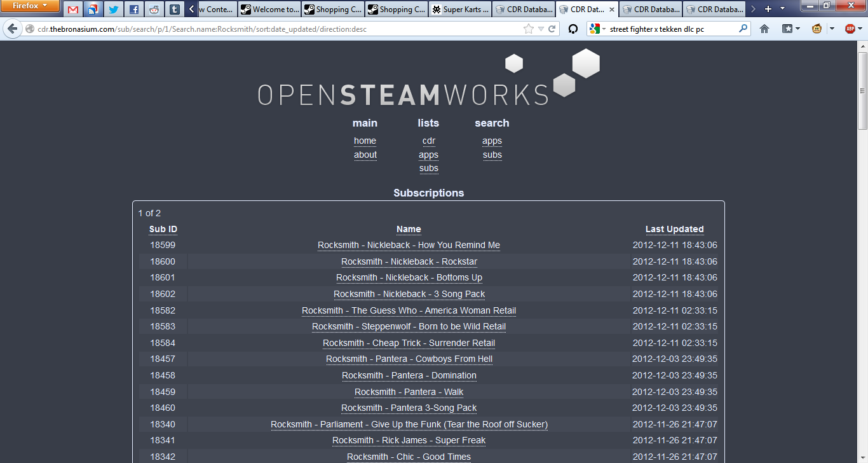This screenshot has width=868, height=463.
Task: Open the pinned Tumblr tab
Action: coord(174,10)
